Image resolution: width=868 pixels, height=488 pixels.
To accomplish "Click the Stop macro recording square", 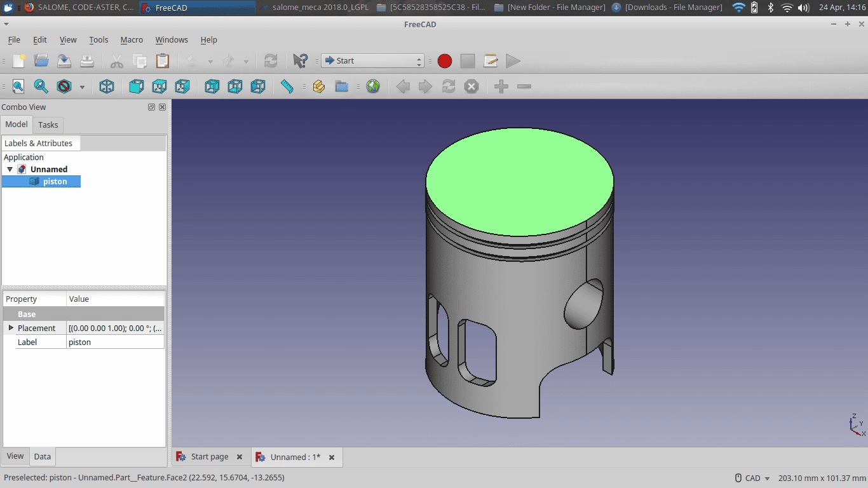I will [x=468, y=61].
